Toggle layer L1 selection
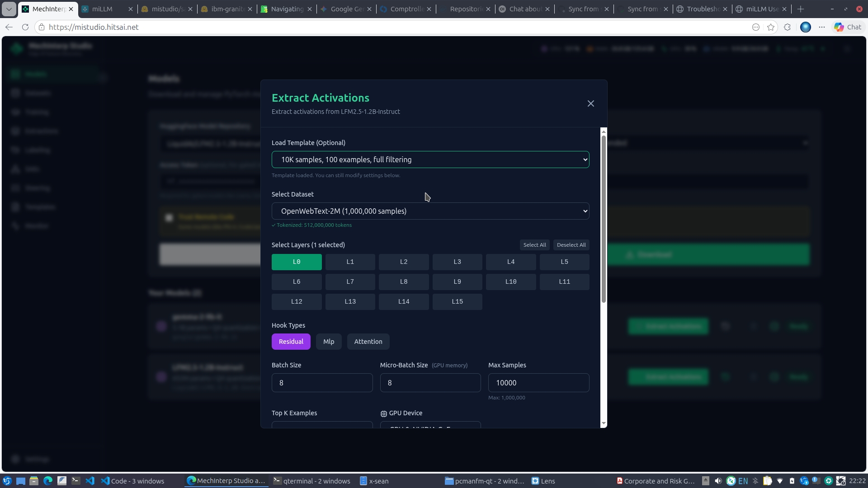Image resolution: width=868 pixels, height=488 pixels. pos(350,262)
